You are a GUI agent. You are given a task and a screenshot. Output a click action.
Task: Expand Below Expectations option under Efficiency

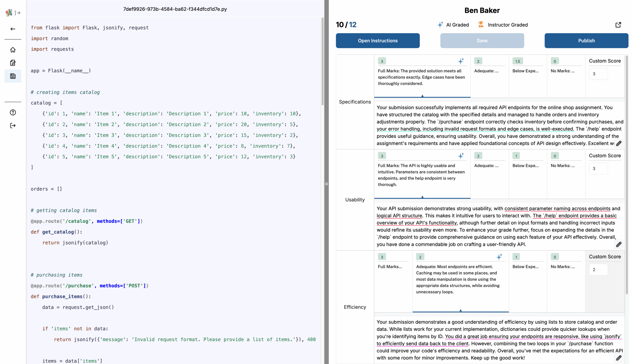[x=525, y=267]
